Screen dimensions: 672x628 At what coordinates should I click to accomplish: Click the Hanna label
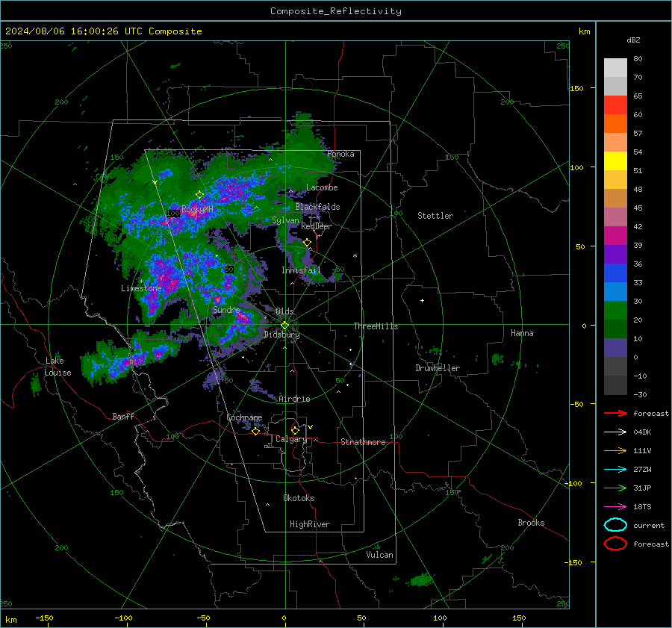(522, 333)
